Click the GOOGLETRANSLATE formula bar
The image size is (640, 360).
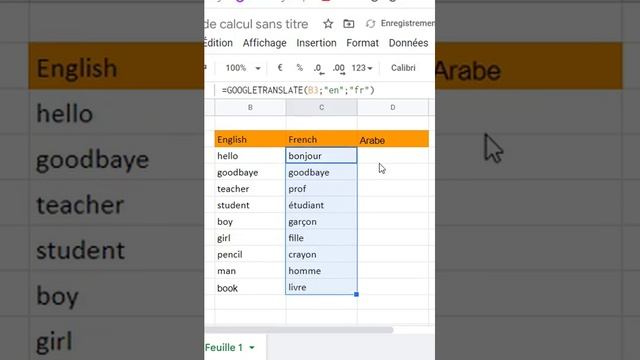(298, 90)
